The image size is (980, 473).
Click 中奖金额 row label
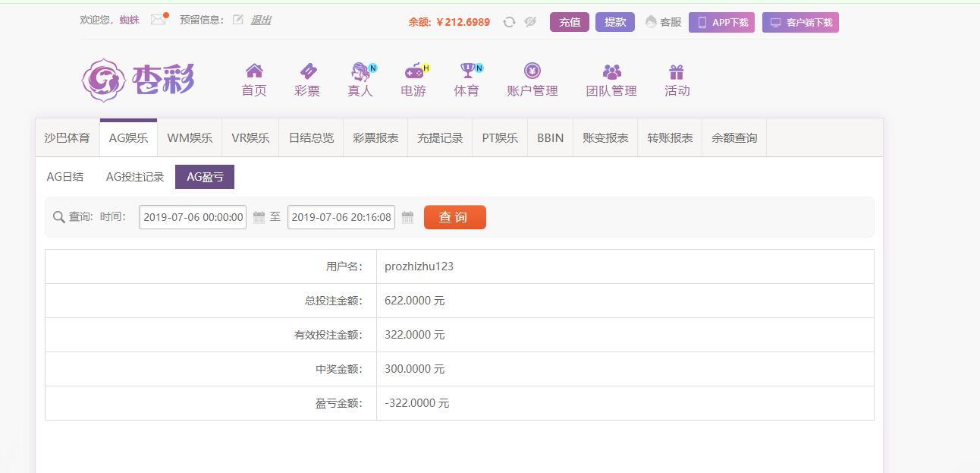[339, 369]
